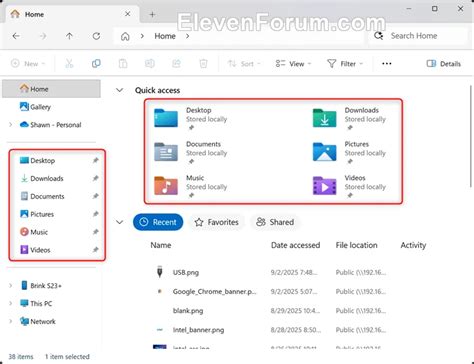Image resolution: width=474 pixels, height=364 pixels.
Task: Click the Delete trash icon
Action: point(203,63)
